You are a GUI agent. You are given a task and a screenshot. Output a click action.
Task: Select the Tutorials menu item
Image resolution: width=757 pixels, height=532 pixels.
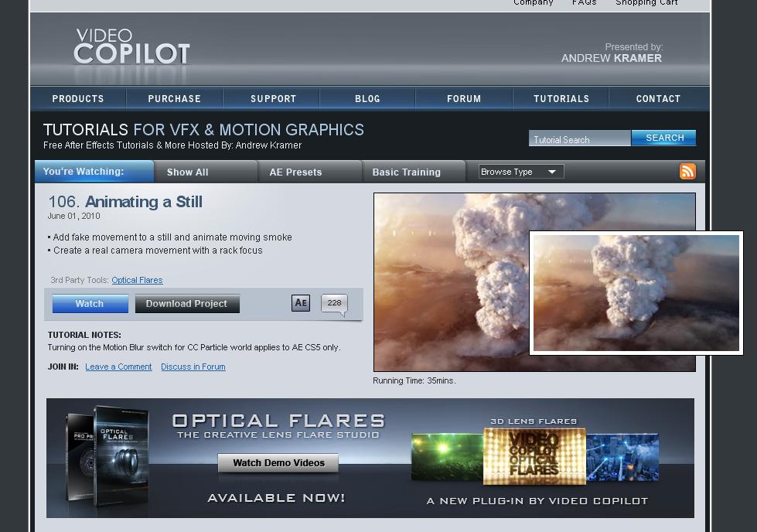[561, 98]
